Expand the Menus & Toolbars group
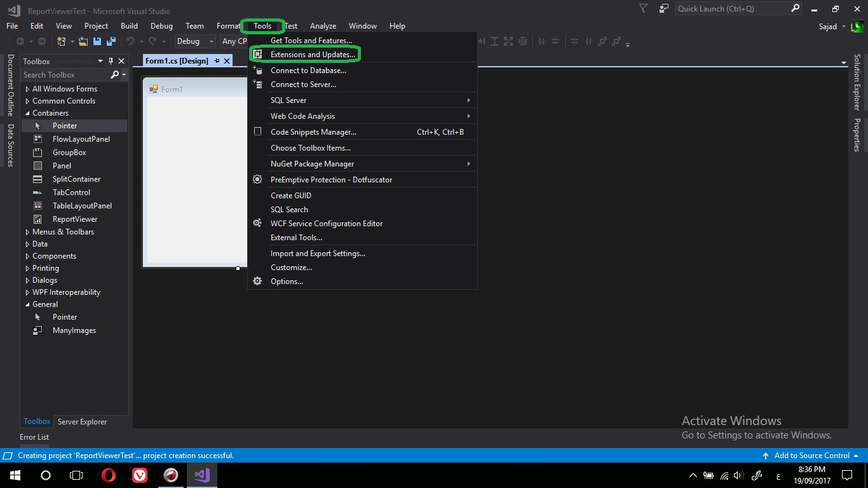The image size is (868, 488). click(27, 232)
